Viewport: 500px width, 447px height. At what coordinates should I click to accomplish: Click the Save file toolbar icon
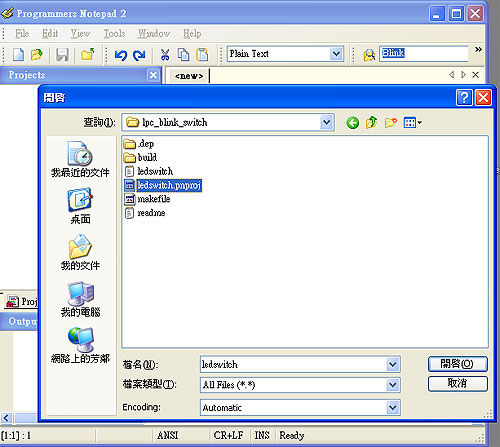tap(62, 54)
